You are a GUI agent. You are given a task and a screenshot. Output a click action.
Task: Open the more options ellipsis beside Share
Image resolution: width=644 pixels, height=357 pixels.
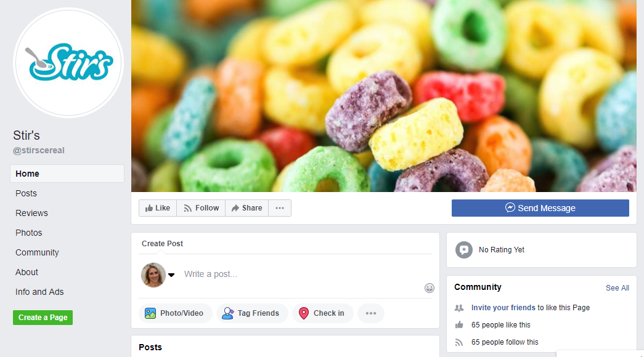click(x=280, y=208)
